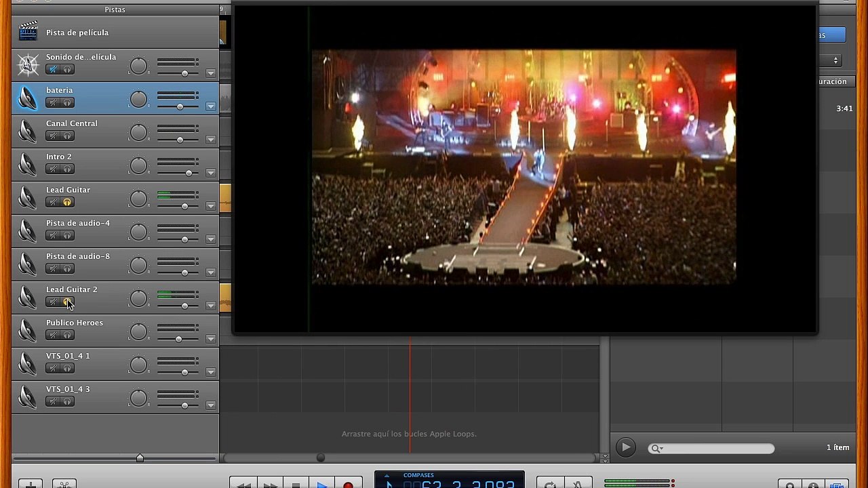Click the pan knob of the bateria track
The height and width of the screenshot is (488, 868).
(x=138, y=99)
